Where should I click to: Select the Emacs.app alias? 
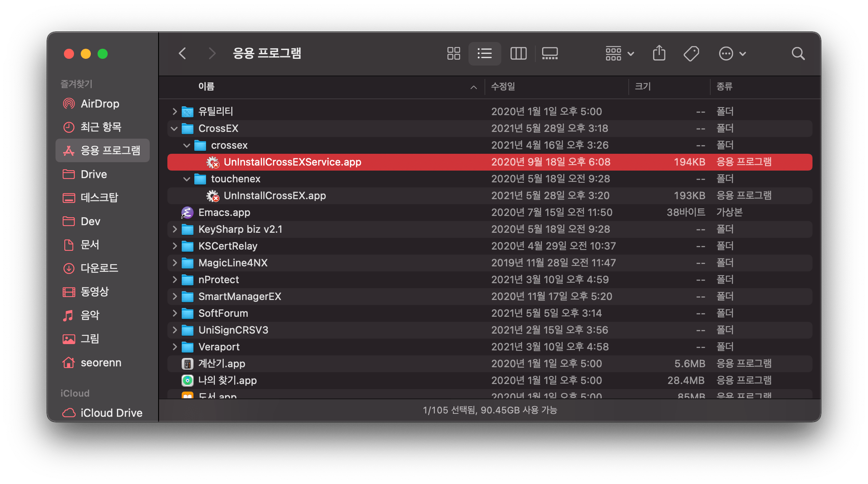224,213
